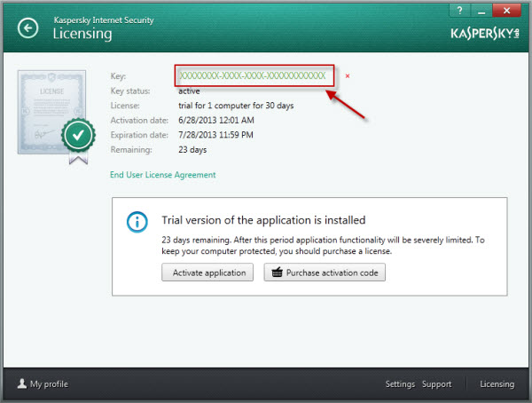This screenshot has width=532, height=403.
Task: Click the license certificate image
Action: [x=51, y=112]
